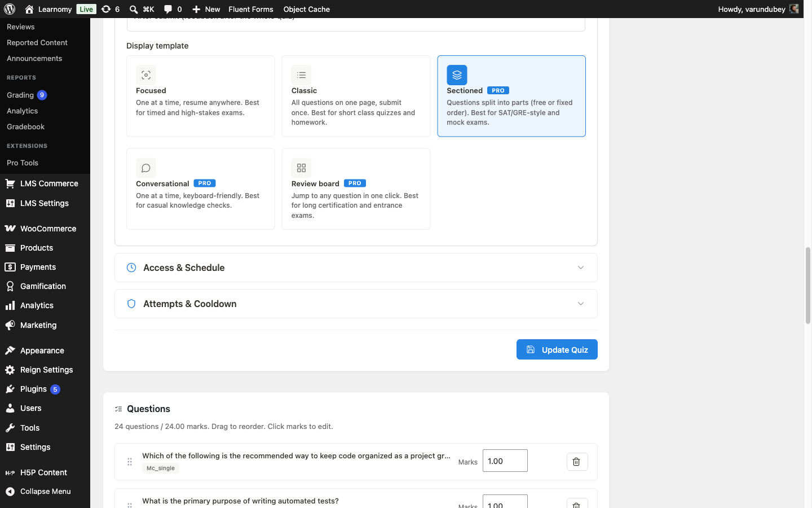
Task: Click the WooCommerce logo icon in sidebar
Action: click(x=10, y=229)
